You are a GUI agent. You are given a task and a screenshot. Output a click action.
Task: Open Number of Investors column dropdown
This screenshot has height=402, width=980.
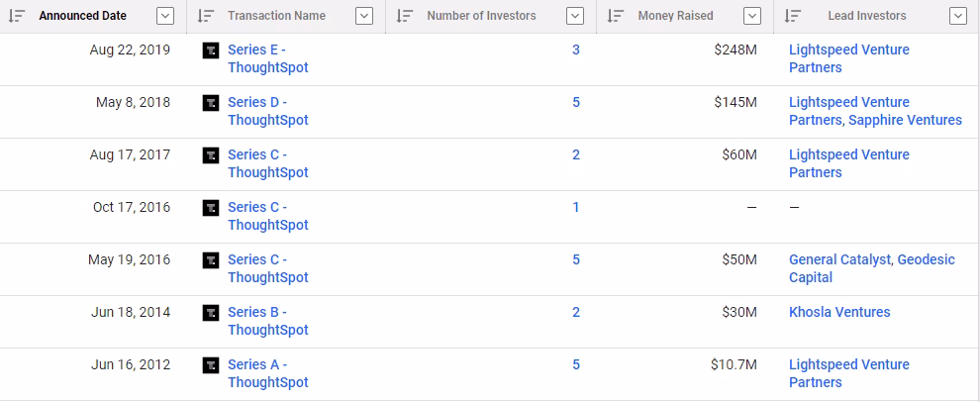click(x=575, y=16)
